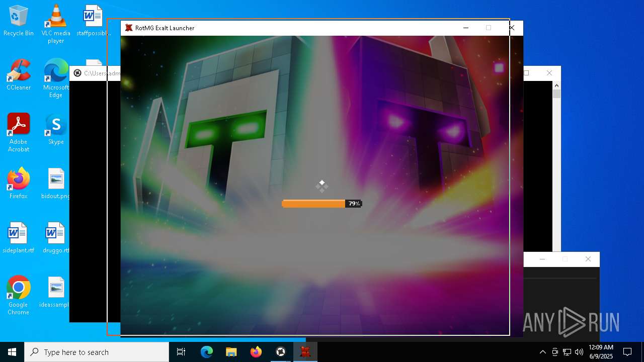Open the staffpossible Word document icon
The image size is (644, 362).
point(93,21)
